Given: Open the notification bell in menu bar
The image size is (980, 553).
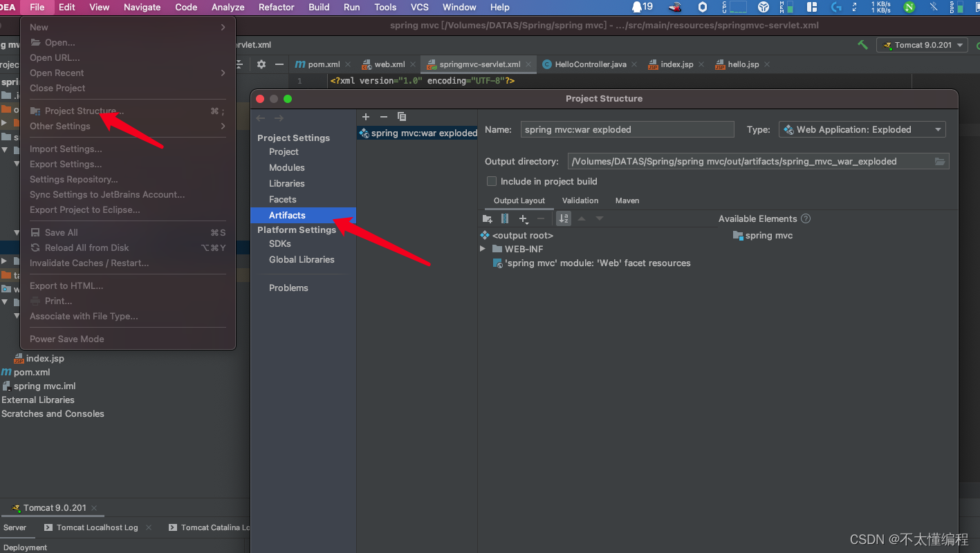Looking at the screenshot, I should point(636,7).
